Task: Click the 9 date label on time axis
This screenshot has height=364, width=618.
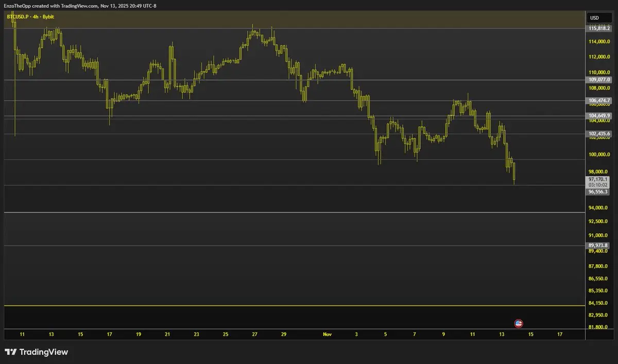Action: (443, 334)
